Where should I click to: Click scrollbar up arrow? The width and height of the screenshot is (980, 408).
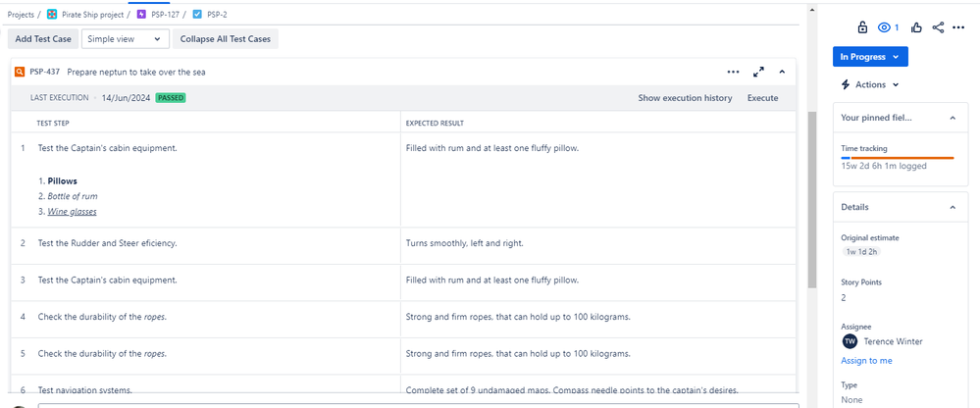[x=812, y=10]
